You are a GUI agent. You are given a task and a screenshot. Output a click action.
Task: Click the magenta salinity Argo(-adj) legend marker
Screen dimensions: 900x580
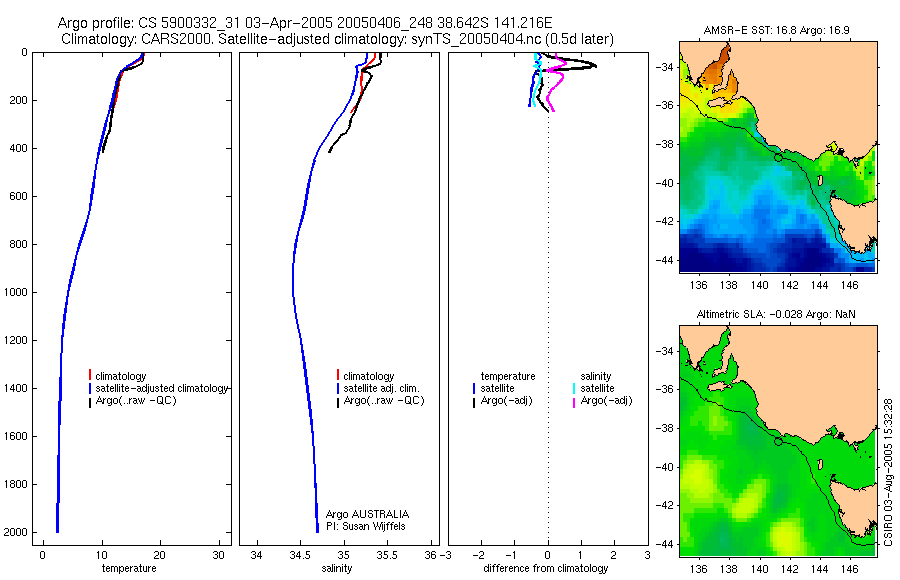574,402
